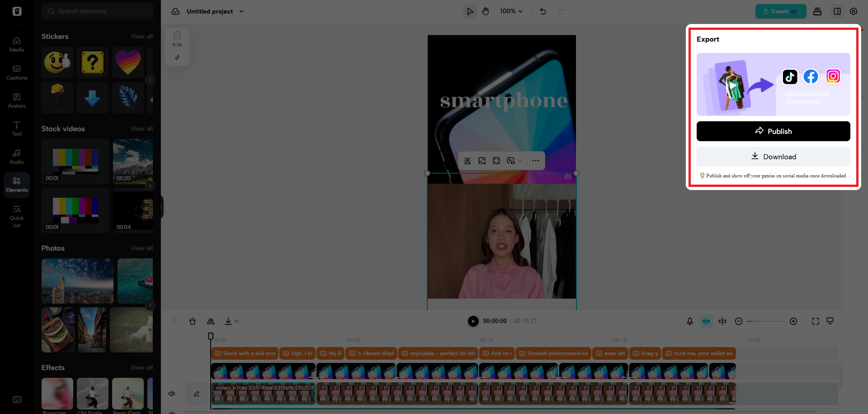Open the Avatars panel in sidebar

click(x=17, y=101)
